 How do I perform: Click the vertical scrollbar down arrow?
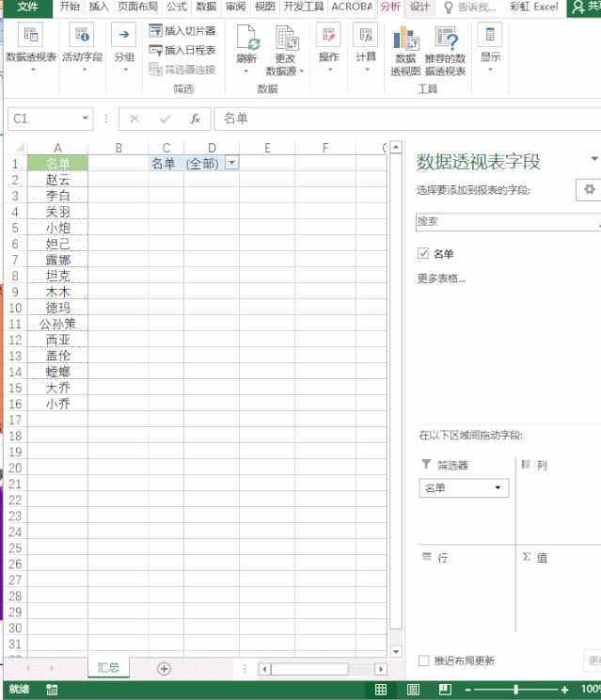click(x=396, y=651)
